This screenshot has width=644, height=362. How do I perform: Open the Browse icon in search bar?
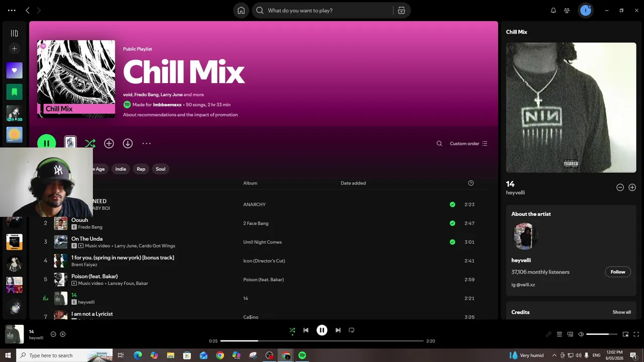coord(401,10)
